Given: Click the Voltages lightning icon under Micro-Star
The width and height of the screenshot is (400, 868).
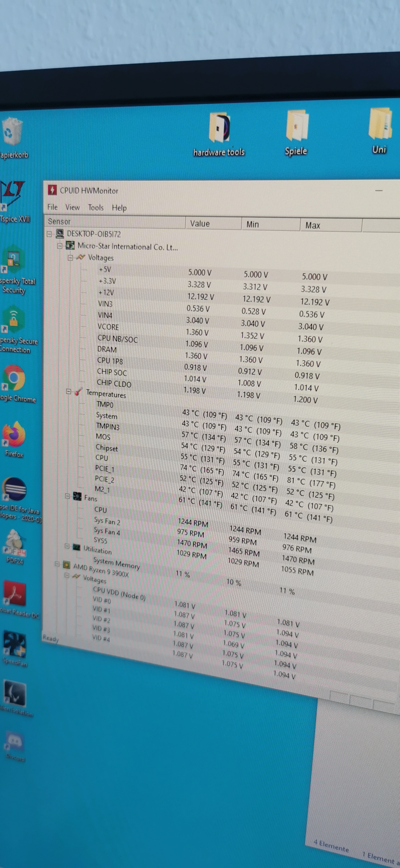Looking at the screenshot, I should point(80,257).
